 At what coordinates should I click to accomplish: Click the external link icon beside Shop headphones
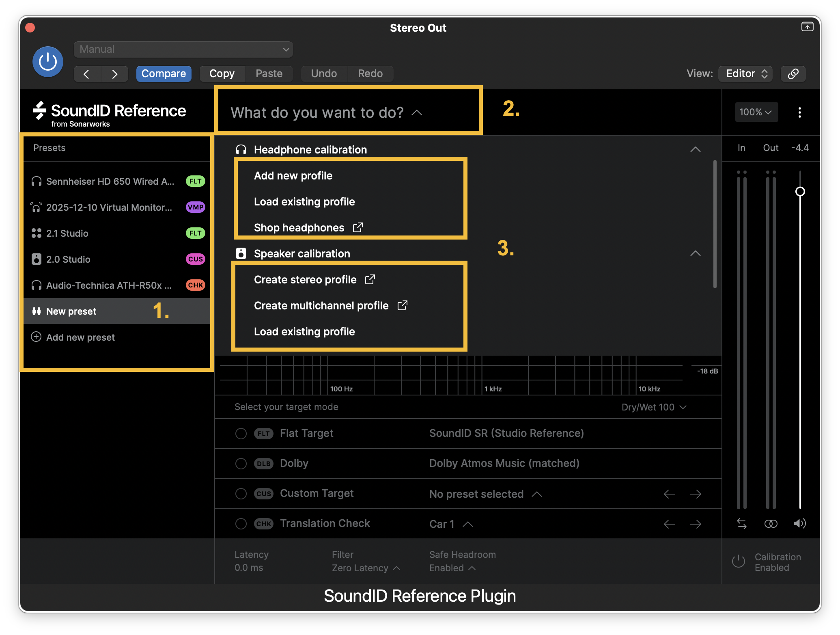[358, 227]
